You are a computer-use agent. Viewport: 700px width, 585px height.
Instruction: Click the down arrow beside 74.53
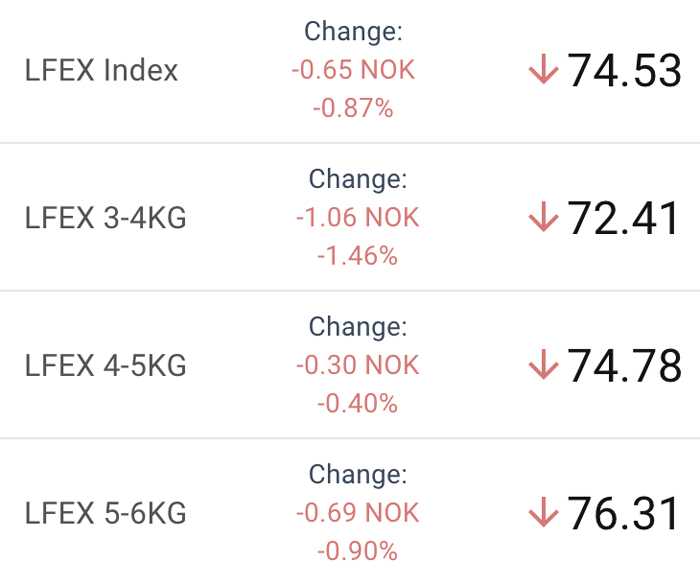543,69
